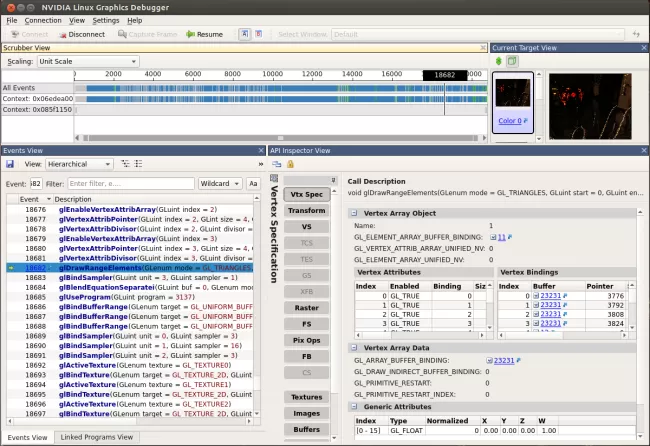Open the Select Window dropdown showing Default
Image resolution: width=650 pixels, height=446 pixels.
point(478,34)
